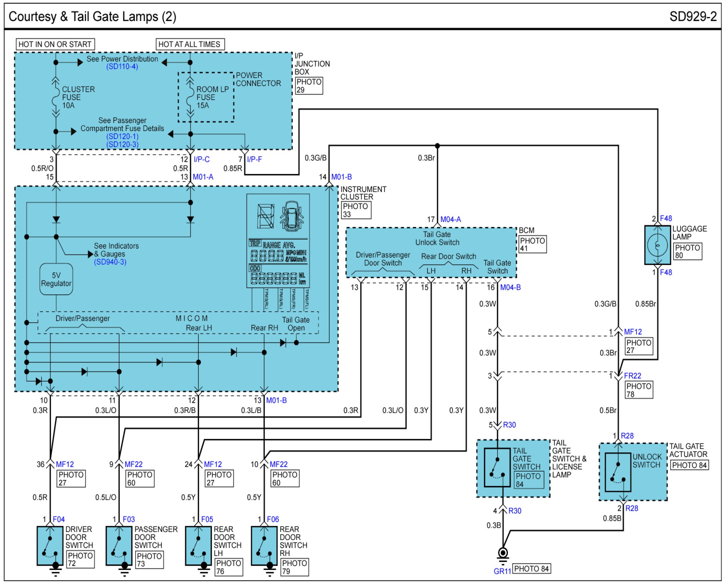
Task: Click the luggage lamp bulb symbol
Action: (657, 245)
